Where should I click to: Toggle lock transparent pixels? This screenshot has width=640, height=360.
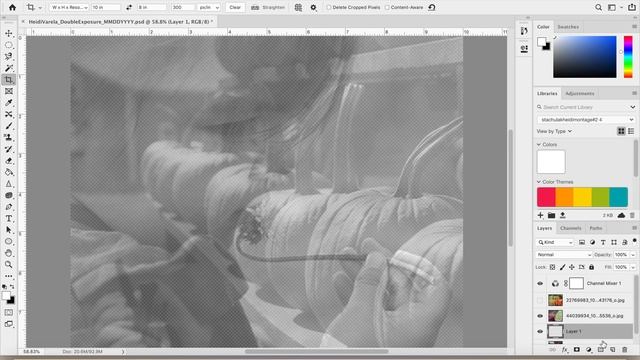[552, 267]
